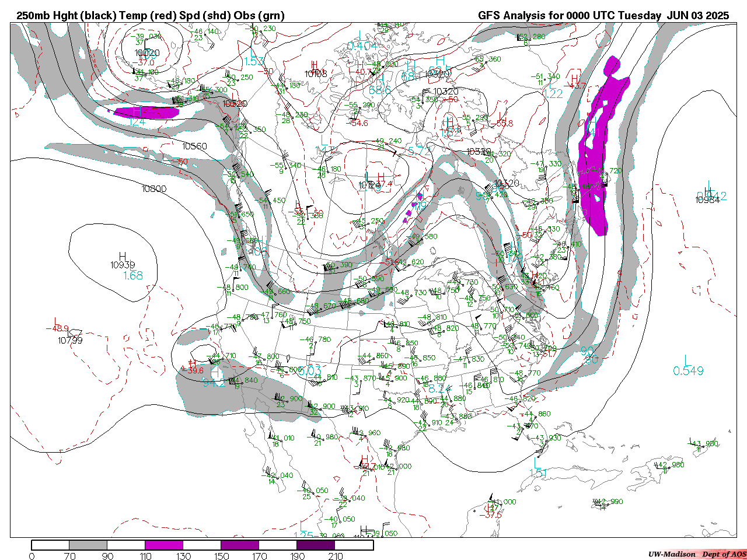Click the H marker above 10939
The height and width of the screenshot is (560, 747).
(123, 256)
